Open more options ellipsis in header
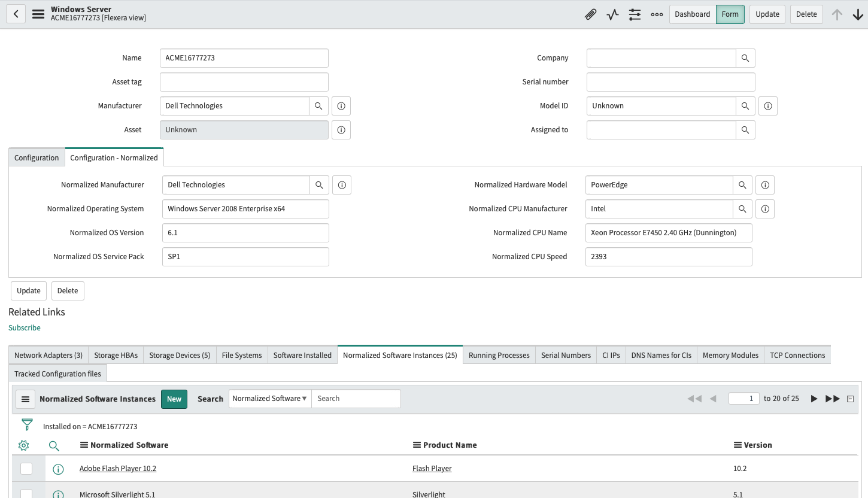 [657, 14]
